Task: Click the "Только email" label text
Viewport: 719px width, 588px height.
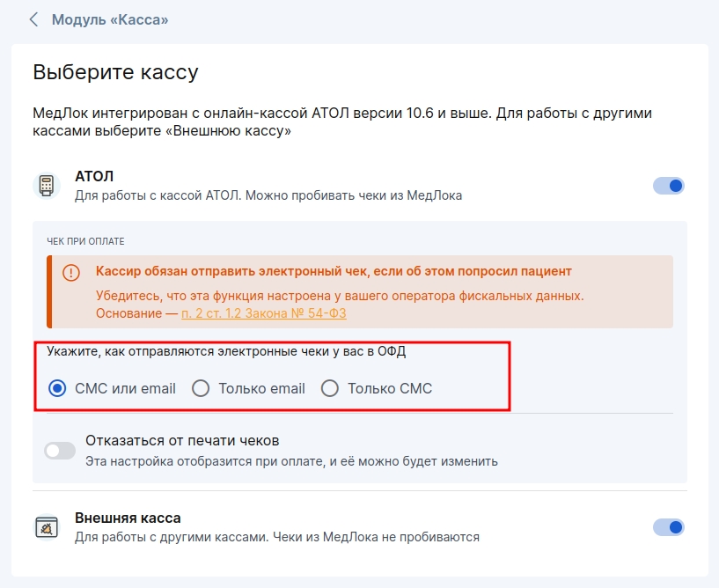Action: coord(261,388)
